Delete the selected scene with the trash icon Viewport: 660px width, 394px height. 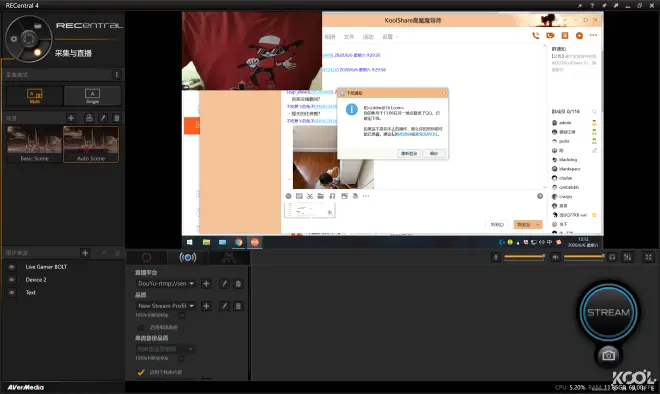(x=117, y=118)
